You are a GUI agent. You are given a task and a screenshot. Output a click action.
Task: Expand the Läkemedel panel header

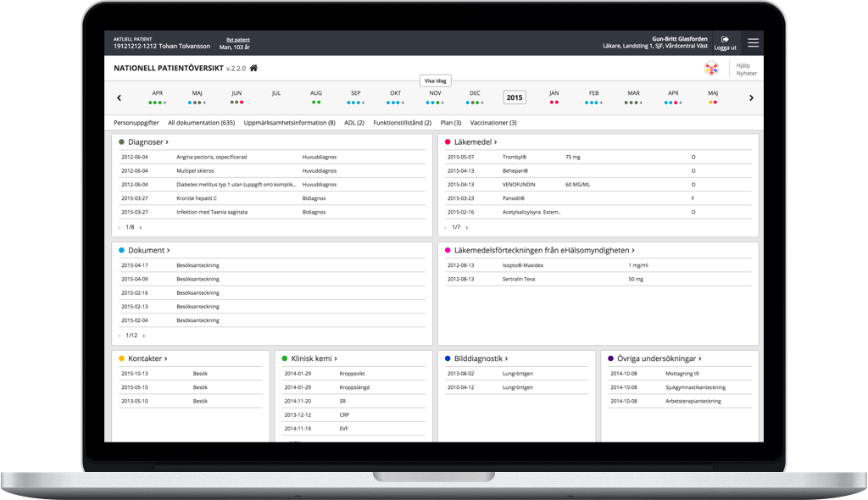pos(475,142)
